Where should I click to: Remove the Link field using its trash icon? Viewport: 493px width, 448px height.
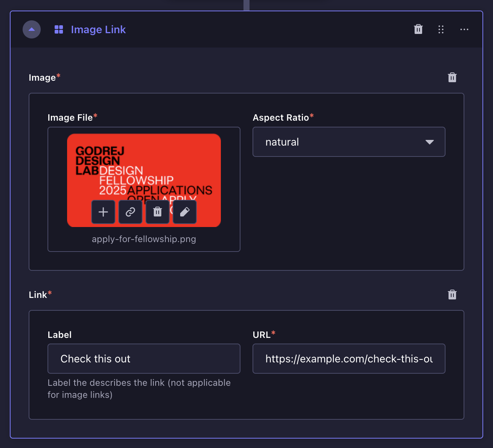[x=452, y=295]
